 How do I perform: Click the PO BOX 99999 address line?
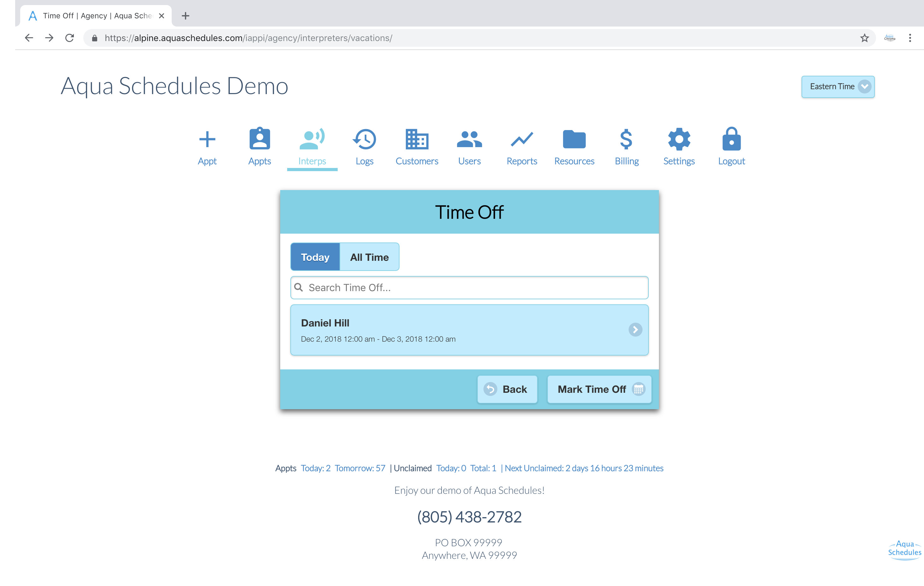coord(469,542)
